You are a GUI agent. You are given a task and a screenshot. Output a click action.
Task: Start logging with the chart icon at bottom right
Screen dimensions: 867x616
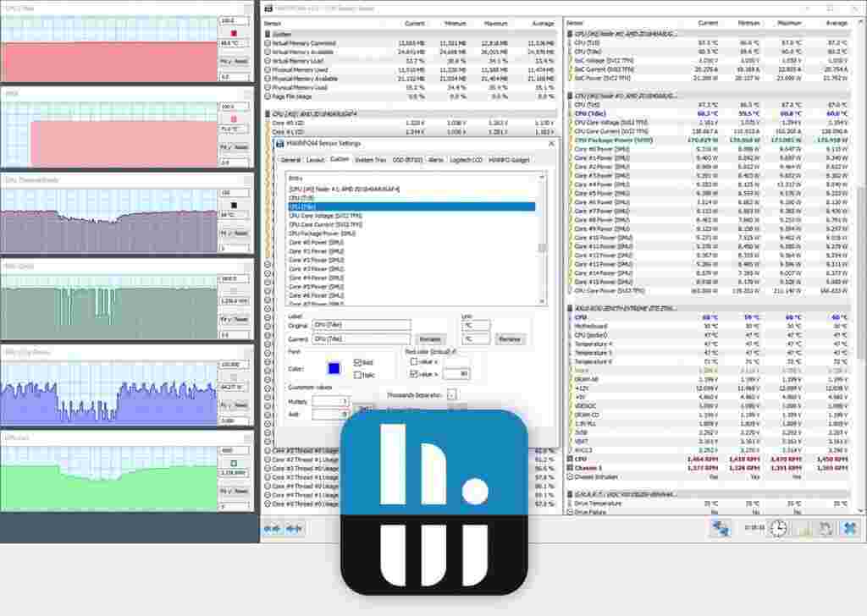point(804,531)
